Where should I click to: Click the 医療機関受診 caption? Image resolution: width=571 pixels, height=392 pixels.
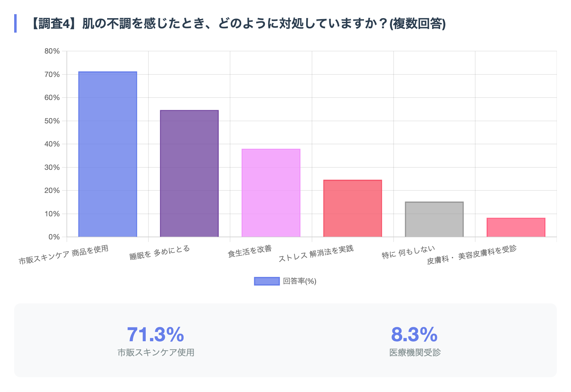click(415, 352)
